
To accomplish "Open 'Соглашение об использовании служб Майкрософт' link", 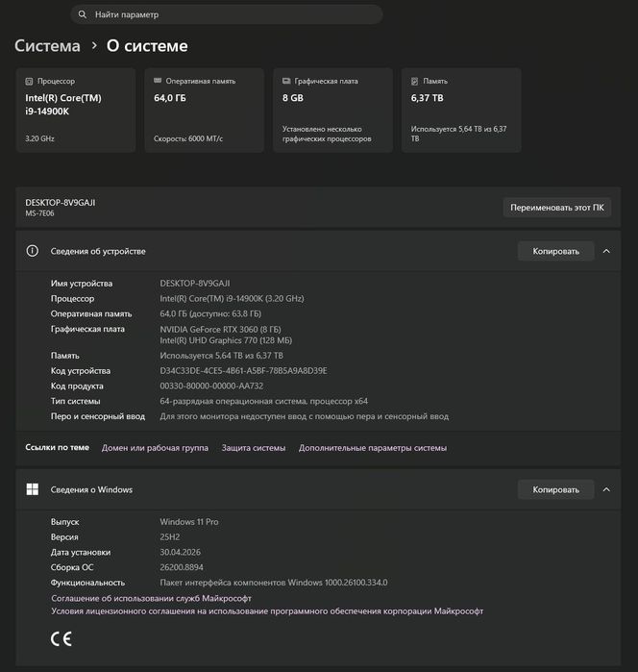I will 151,598.
